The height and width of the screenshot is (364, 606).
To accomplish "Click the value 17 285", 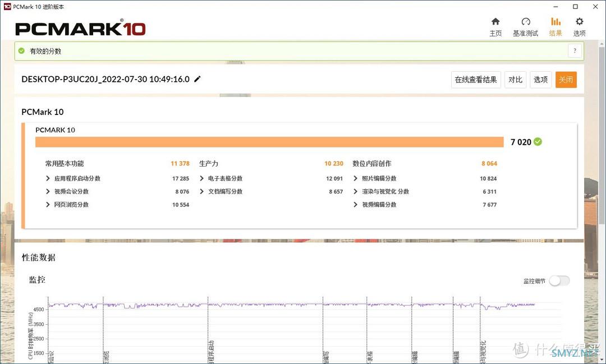I will tap(181, 178).
